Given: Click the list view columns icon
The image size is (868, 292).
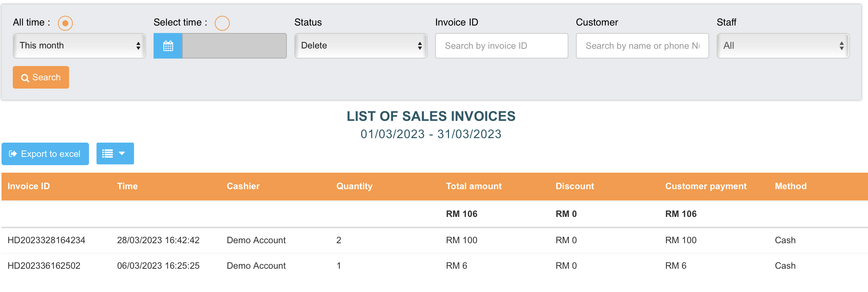Looking at the screenshot, I should [x=108, y=154].
